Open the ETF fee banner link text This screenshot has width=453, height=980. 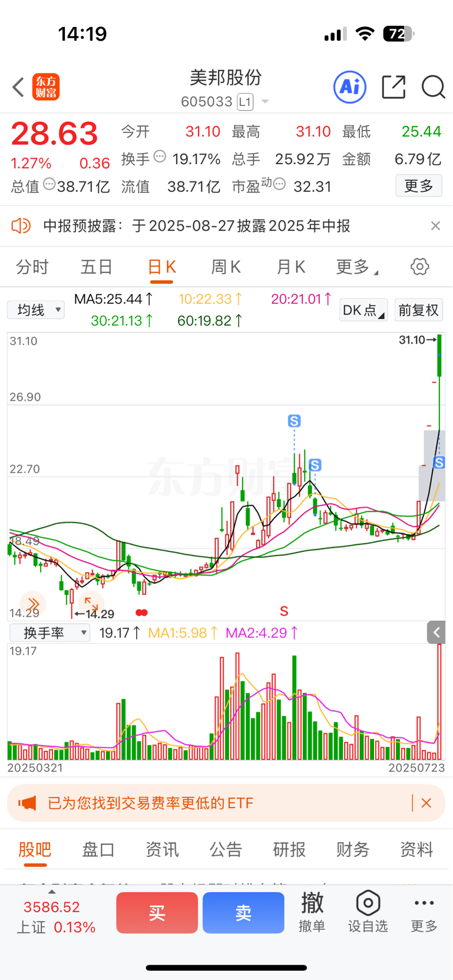150,803
